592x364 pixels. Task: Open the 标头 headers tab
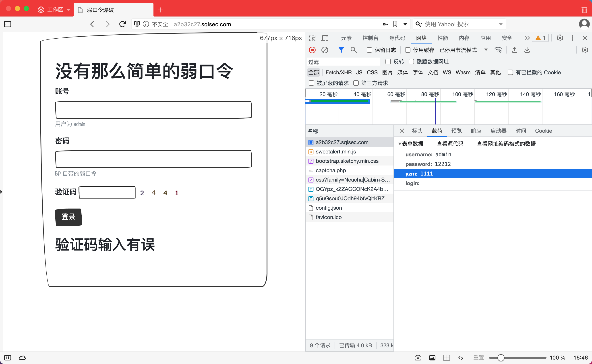417,131
